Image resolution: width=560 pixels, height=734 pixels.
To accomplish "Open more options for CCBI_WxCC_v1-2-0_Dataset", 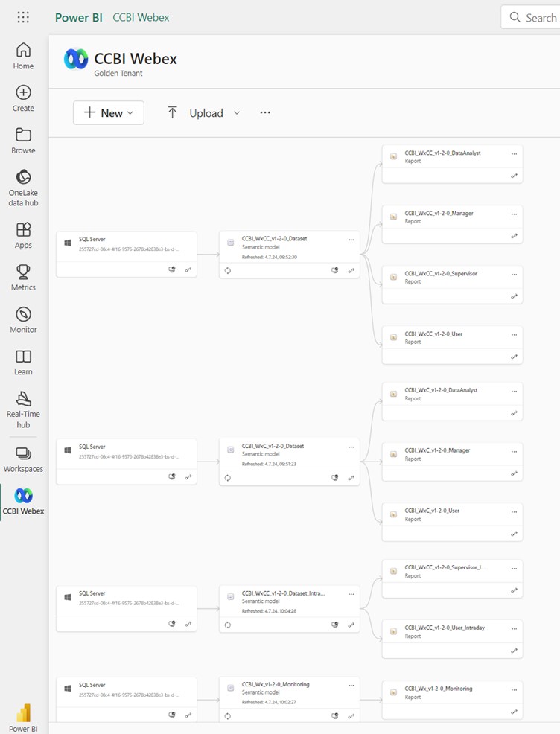I will [x=351, y=240].
